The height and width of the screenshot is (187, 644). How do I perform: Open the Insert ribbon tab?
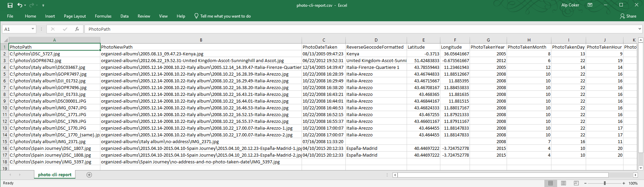point(50,16)
